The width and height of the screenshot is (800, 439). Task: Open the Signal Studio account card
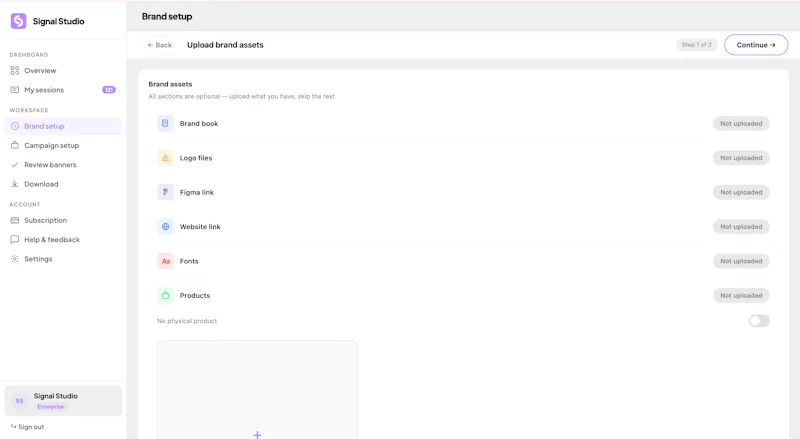tap(63, 401)
